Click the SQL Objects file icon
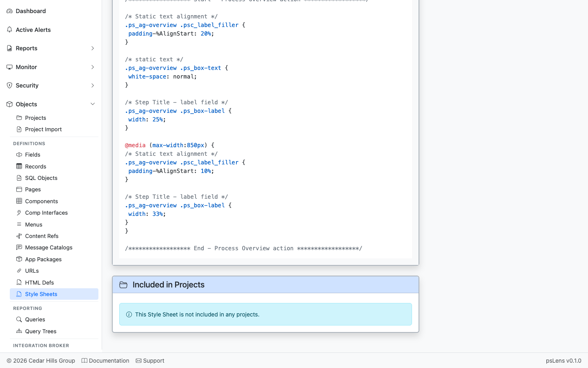The height and width of the screenshot is (368, 588). coord(19,178)
